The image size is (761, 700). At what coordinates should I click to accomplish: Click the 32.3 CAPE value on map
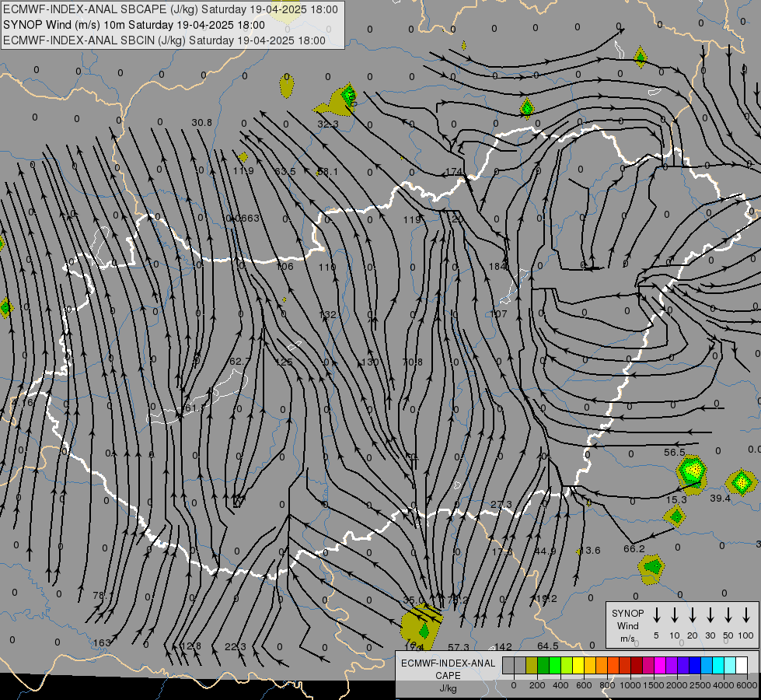point(327,124)
